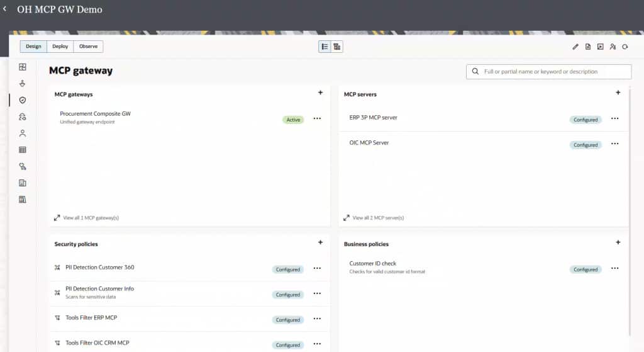Open the dashboard grid icon in the sidebar

click(x=23, y=67)
